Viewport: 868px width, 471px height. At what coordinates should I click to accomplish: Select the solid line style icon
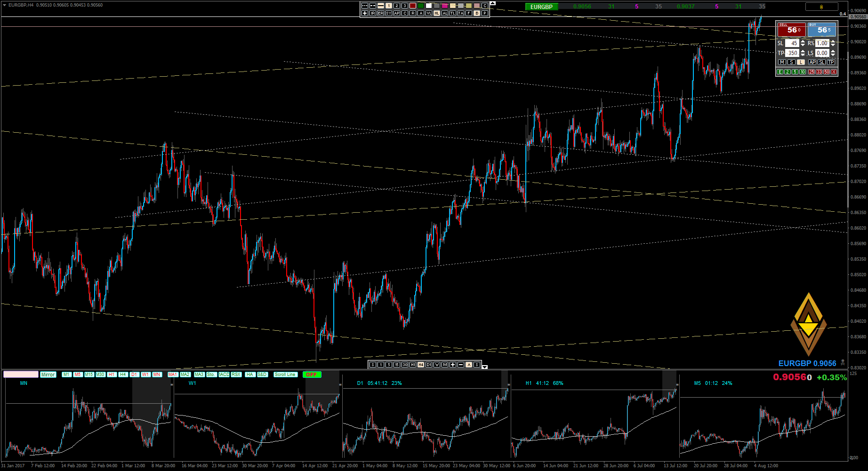[381, 6]
